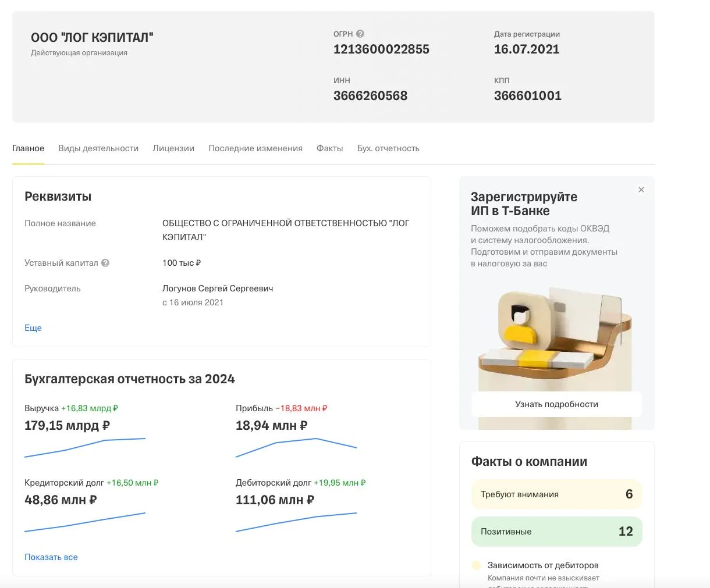
Task: Click the Прибыль trend chart
Action: coord(296,447)
